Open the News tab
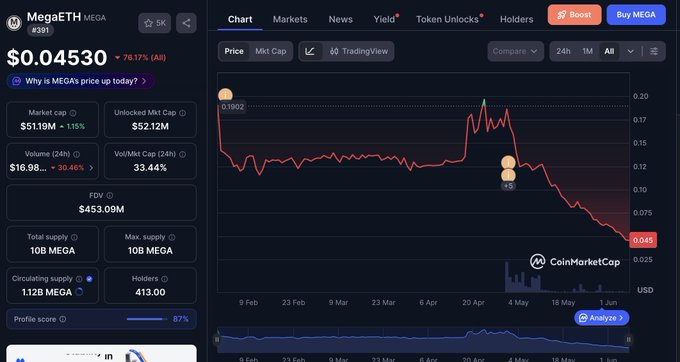The image size is (680, 362). (340, 20)
